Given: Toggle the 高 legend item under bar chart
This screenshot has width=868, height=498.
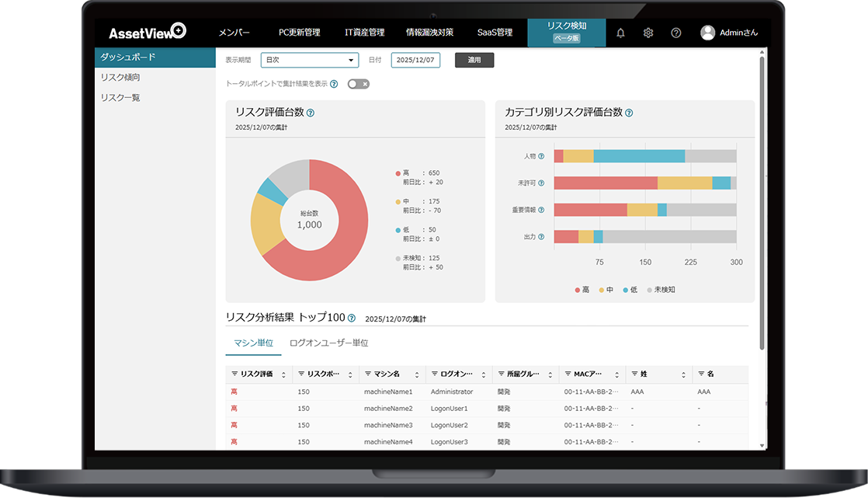Looking at the screenshot, I should tap(582, 290).
